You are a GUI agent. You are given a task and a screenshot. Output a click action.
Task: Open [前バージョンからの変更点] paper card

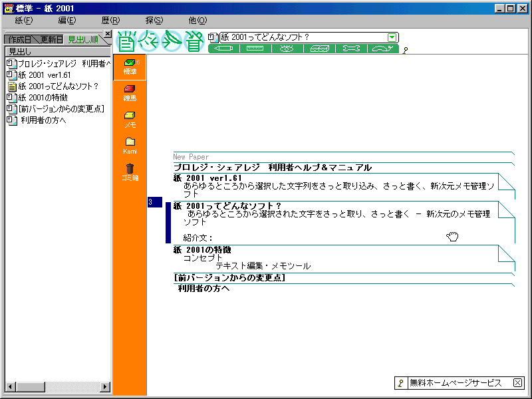point(229,277)
